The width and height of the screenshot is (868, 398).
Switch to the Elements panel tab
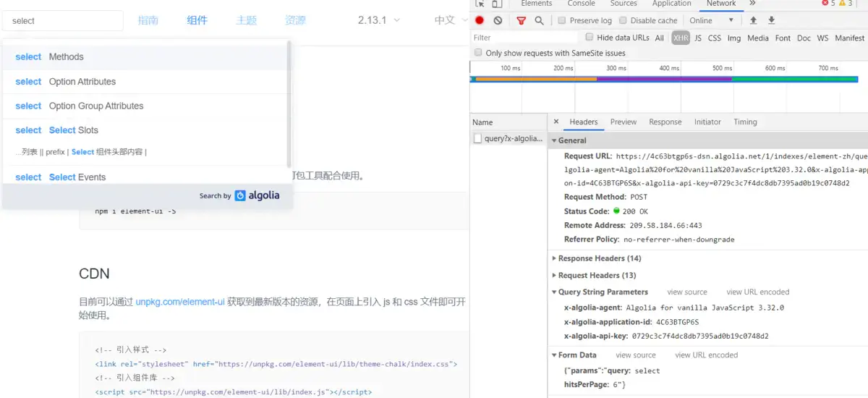[537, 4]
